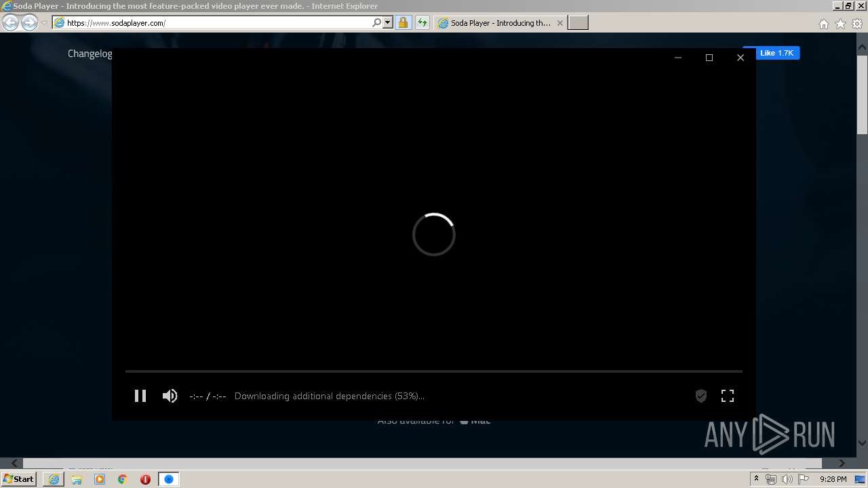
Task: Close the Soda Player browser tab
Action: tap(559, 23)
